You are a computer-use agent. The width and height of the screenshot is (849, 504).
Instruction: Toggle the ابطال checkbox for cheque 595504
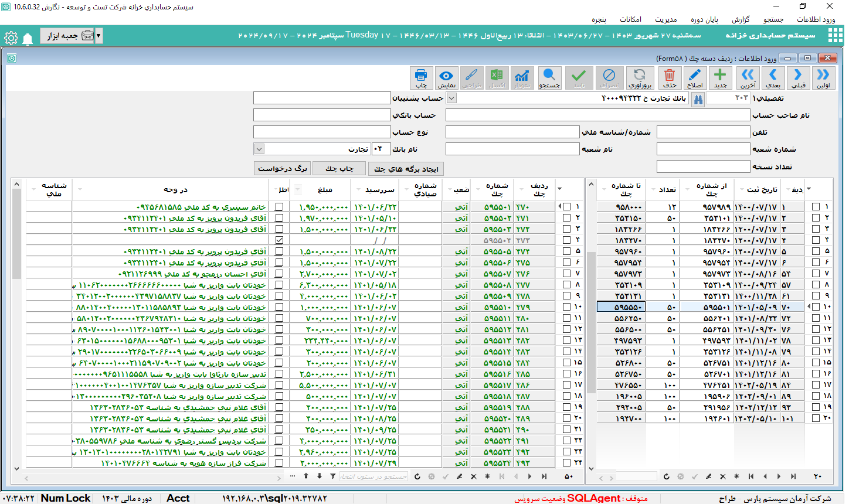pyautogui.click(x=279, y=240)
